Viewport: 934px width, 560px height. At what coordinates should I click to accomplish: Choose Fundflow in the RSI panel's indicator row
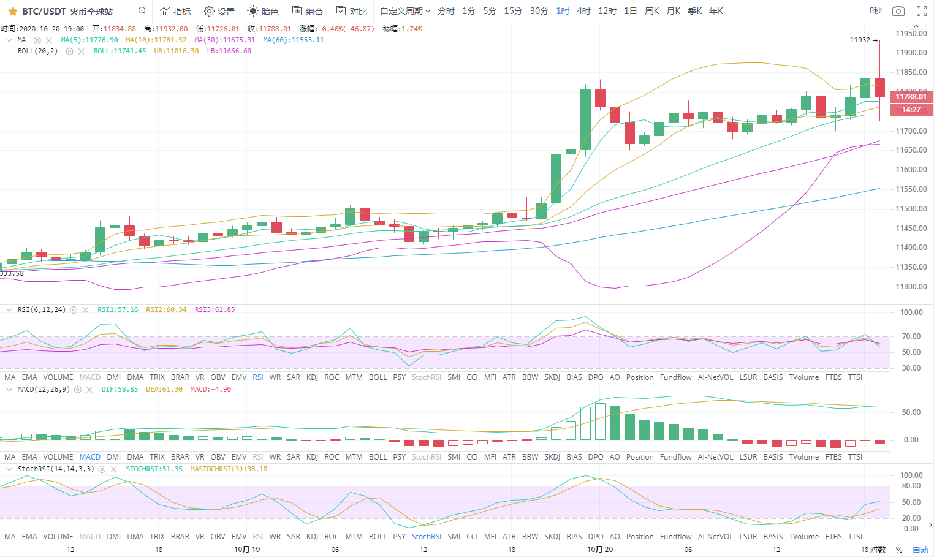(x=676, y=377)
